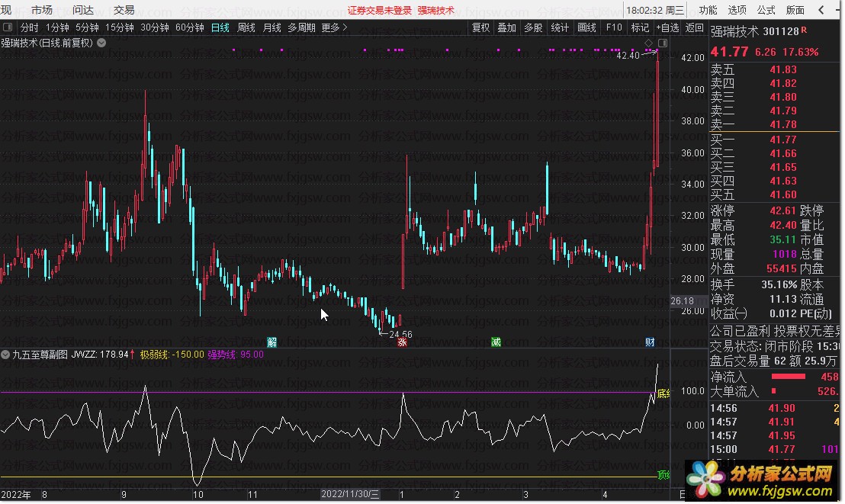845x504 pixels.
Task: Click the date label 2022/11/30/三
Action: 350,494
